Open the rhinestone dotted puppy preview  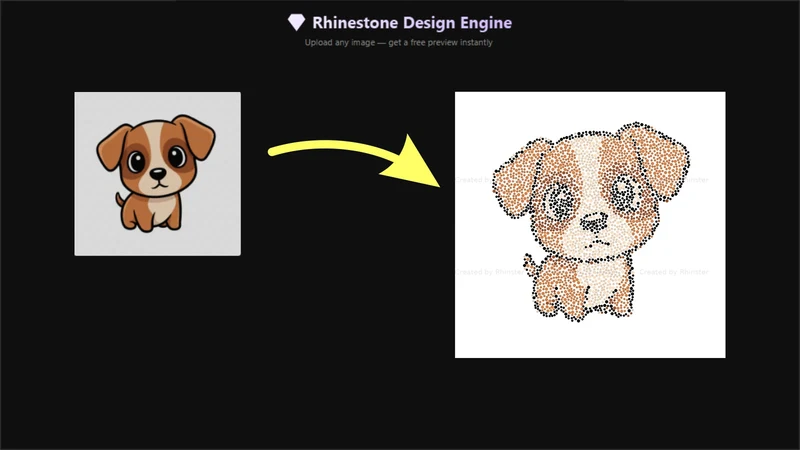(590, 224)
